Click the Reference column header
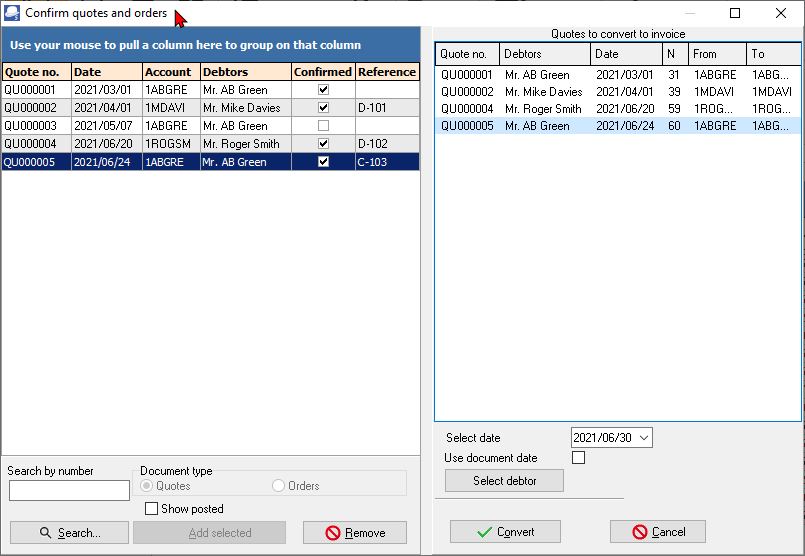This screenshot has width=805, height=556. (387, 72)
